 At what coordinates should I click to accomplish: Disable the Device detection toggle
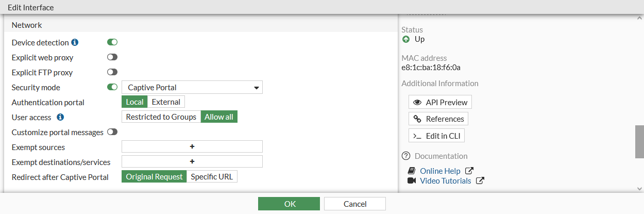[x=112, y=42]
